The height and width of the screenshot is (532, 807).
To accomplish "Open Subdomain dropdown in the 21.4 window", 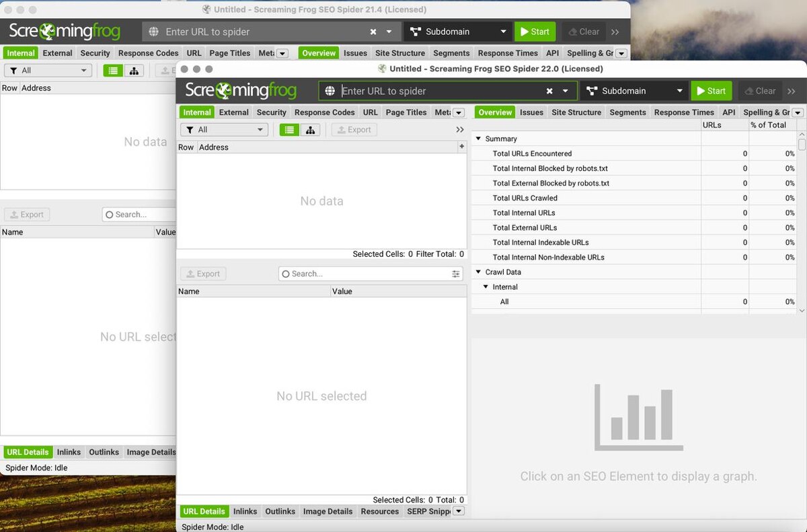I will point(457,32).
